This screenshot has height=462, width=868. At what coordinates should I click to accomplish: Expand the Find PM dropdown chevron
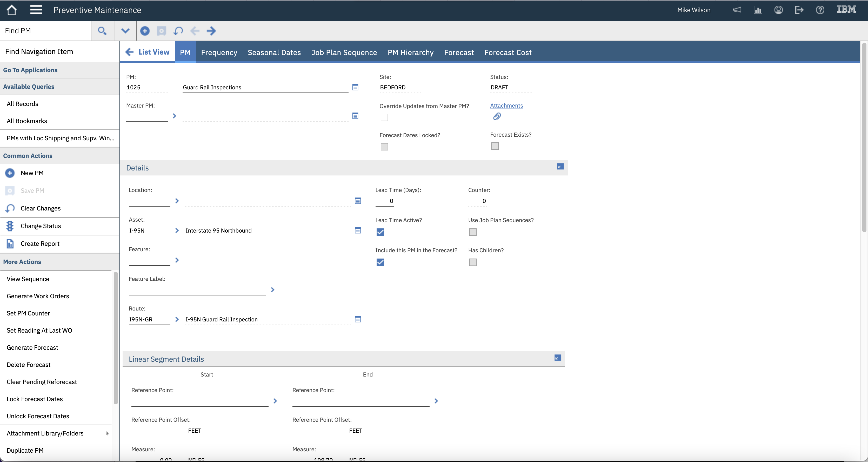tap(125, 31)
